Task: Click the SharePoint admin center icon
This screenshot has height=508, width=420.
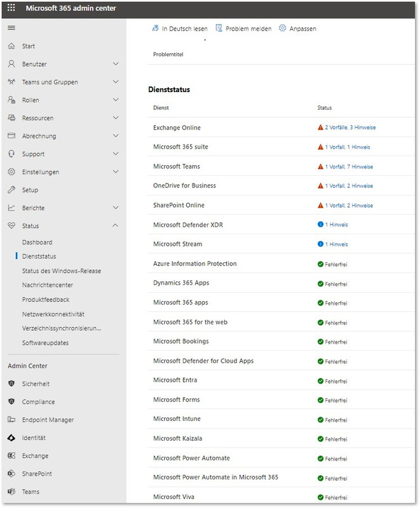Action: point(11,474)
